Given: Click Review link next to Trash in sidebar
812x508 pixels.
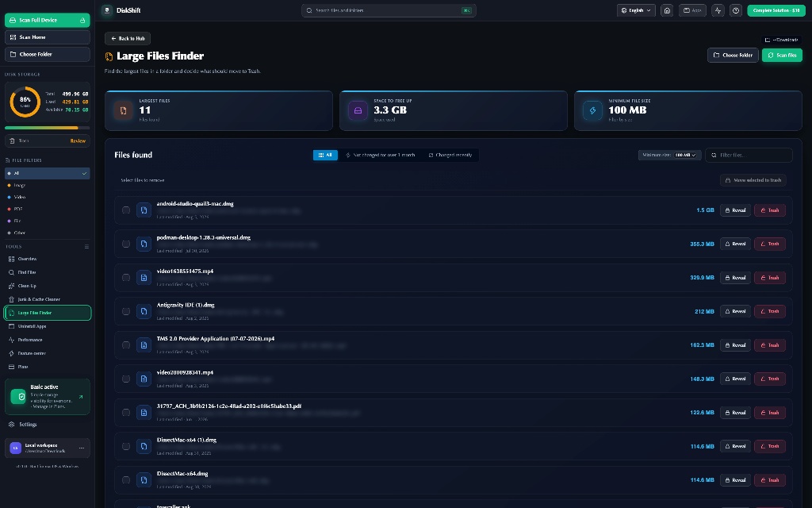Looking at the screenshot, I should (78, 141).
